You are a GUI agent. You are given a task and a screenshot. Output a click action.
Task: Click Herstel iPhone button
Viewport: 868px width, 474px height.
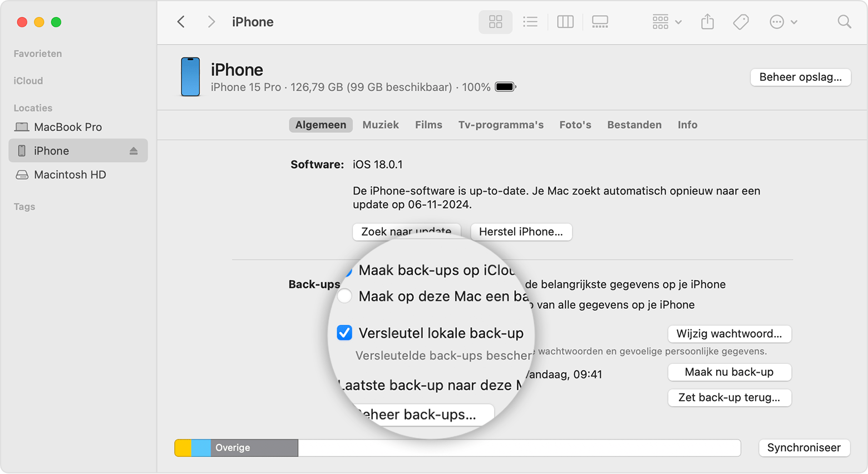(521, 231)
